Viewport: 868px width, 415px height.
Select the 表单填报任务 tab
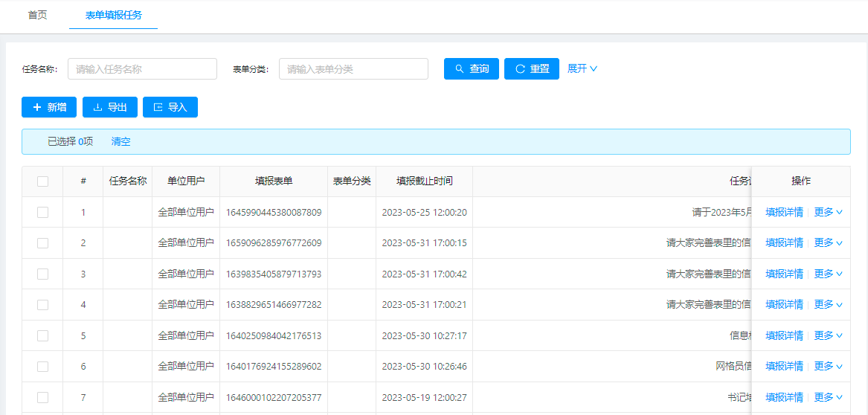coord(114,15)
